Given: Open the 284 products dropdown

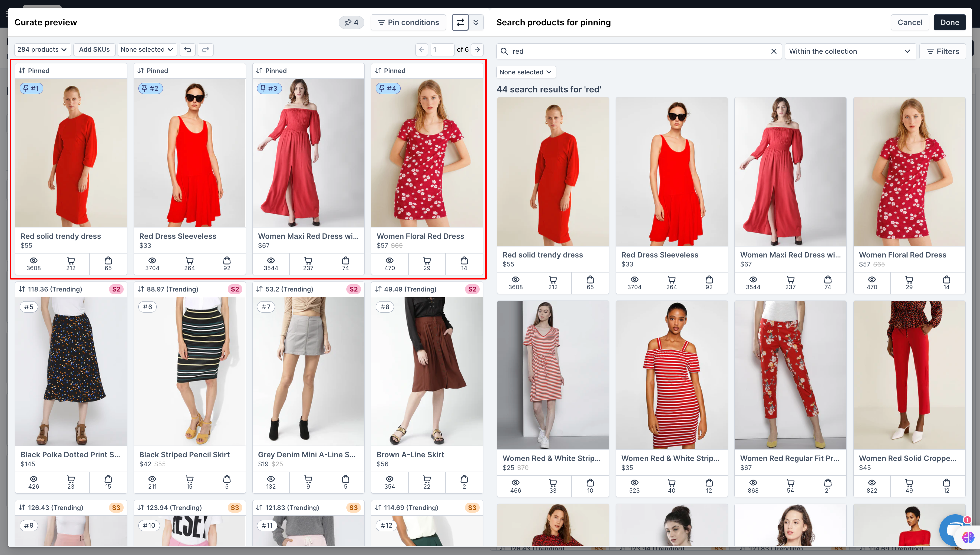Looking at the screenshot, I should [42, 50].
